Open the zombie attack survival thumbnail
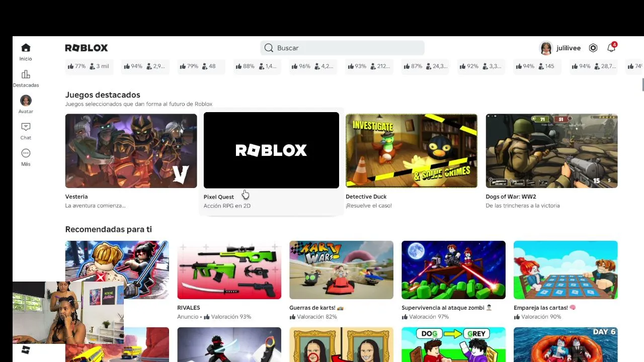The height and width of the screenshot is (362, 644). click(453, 270)
